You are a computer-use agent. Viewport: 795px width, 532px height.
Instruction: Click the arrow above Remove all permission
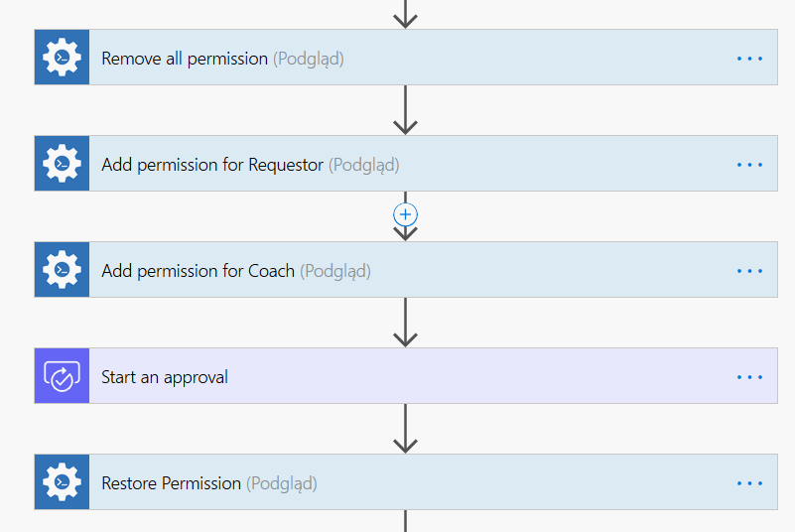click(x=405, y=14)
